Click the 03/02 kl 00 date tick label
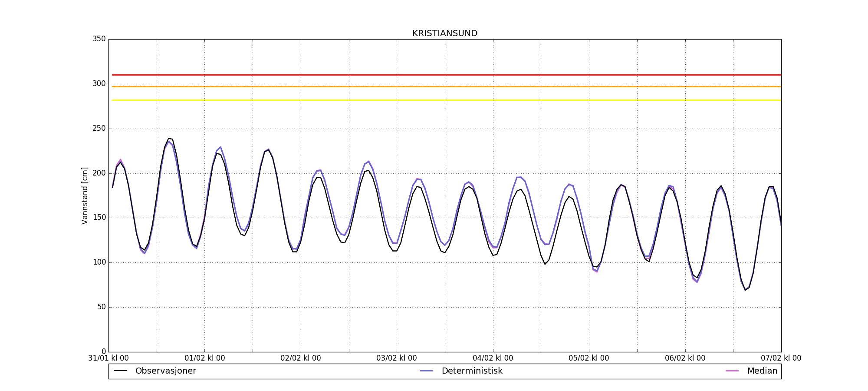This screenshot has width=868, height=391. 397,358
